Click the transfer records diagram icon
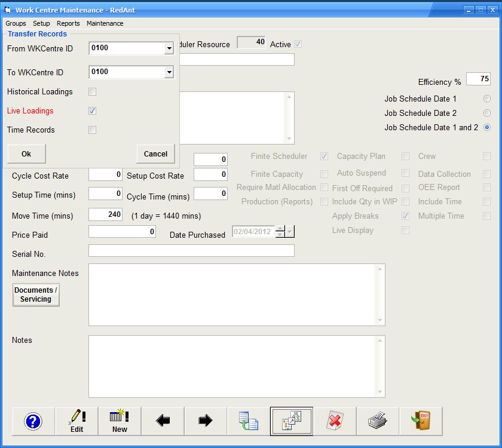The image size is (502, 448). (292, 421)
